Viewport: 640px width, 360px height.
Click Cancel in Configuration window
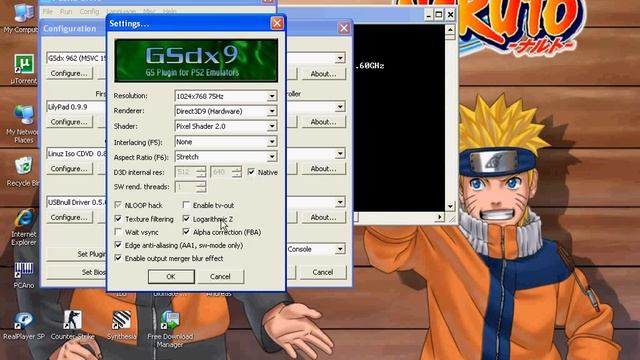coord(322,272)
